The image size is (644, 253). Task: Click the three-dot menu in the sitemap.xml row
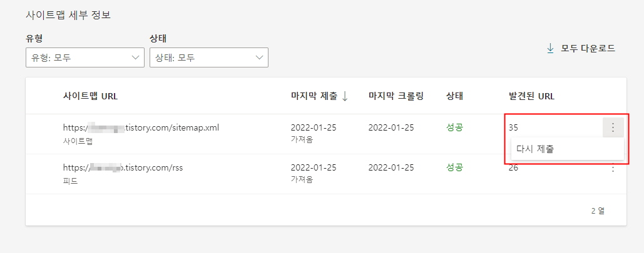click(x=613, y=127)
